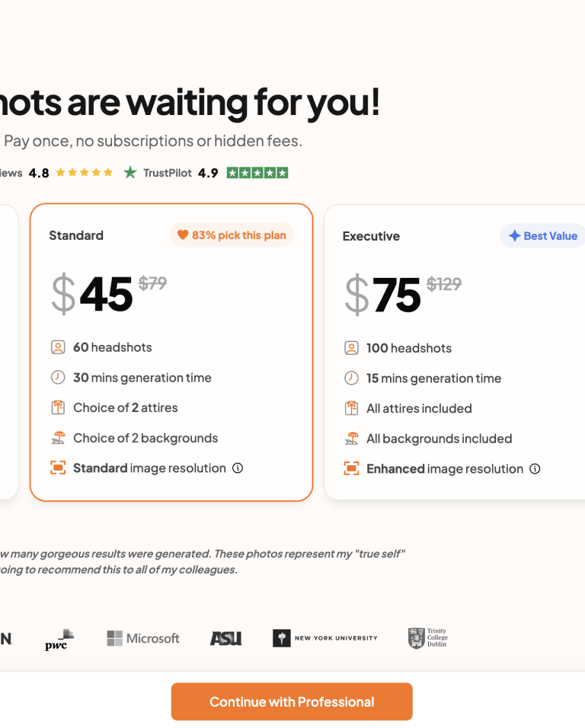Click the backgrounds umbrella icon in Standard plan
Screen dimensions: 585x728
coord(58,438)
